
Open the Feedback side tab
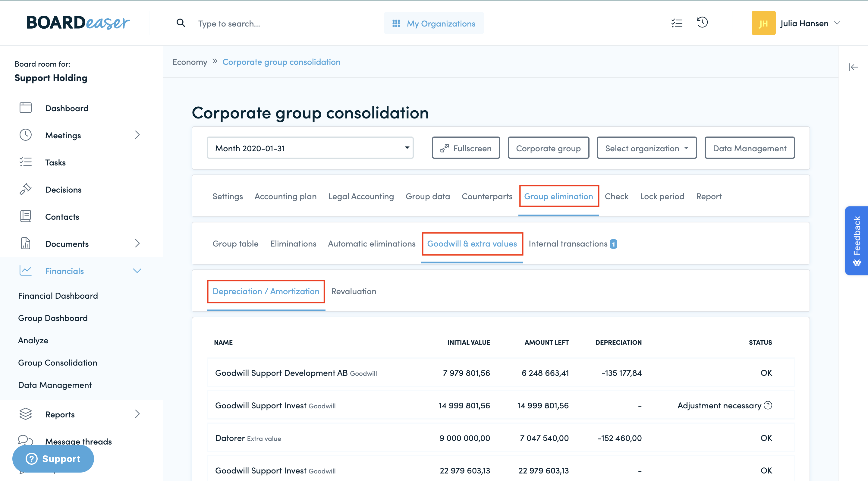(x=857, y=241)
